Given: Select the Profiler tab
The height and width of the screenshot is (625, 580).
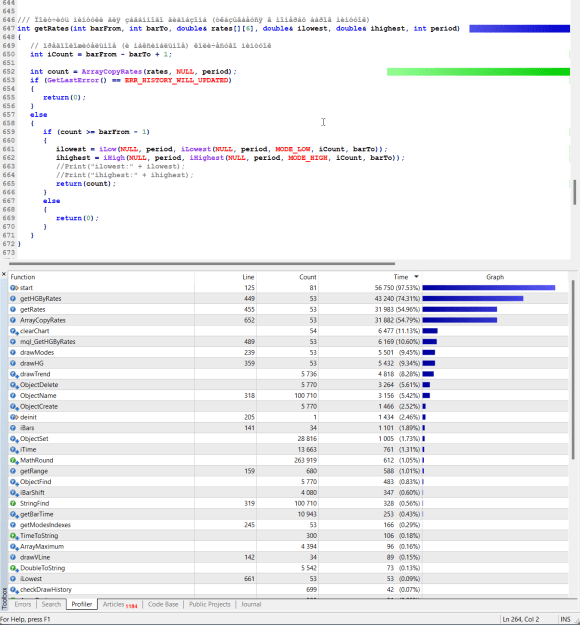Looking at the screenshot, I should 82,604.
